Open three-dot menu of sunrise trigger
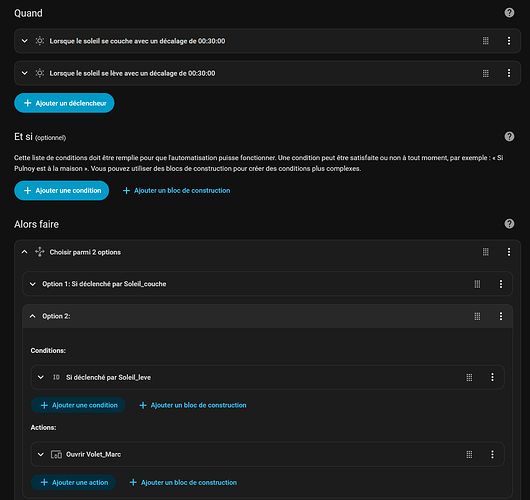This screenshot has height=500, width=530. (x=509, y=73)
